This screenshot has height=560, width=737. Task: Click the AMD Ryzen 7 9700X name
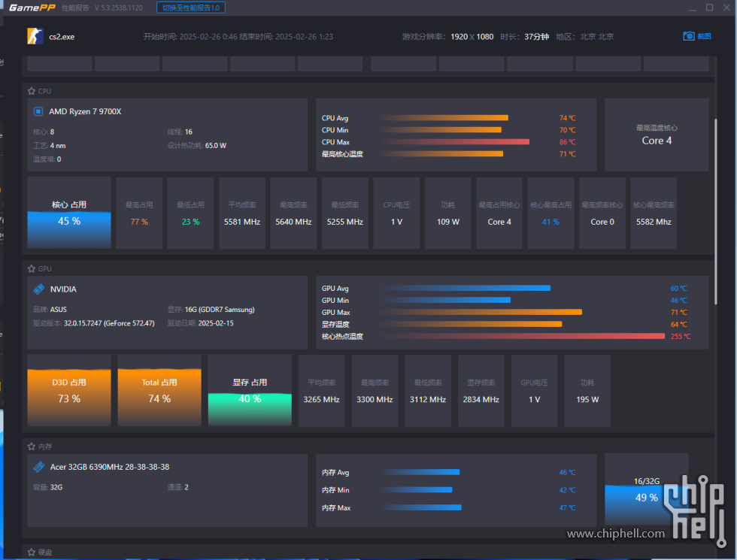(85, 111)
